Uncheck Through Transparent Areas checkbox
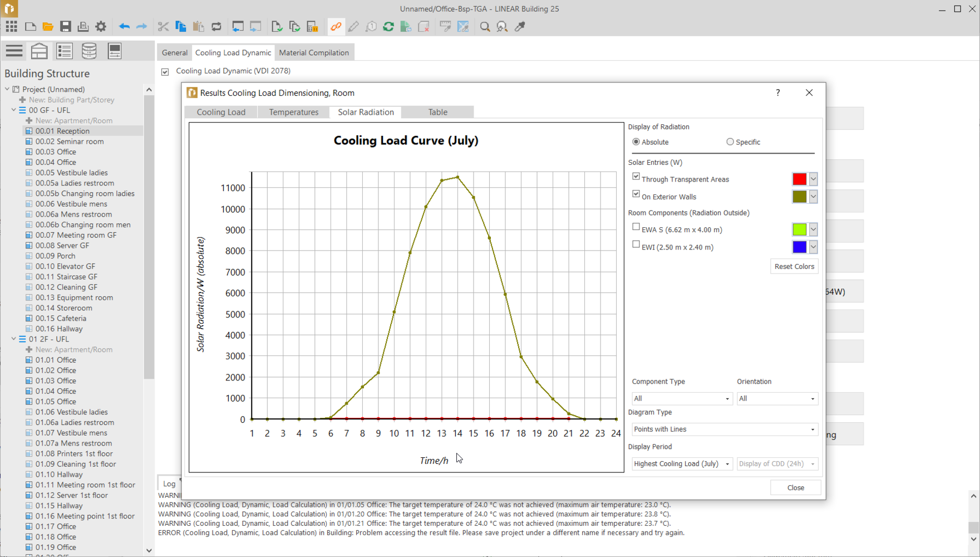The image size is (980, 557). pos(636,177)
